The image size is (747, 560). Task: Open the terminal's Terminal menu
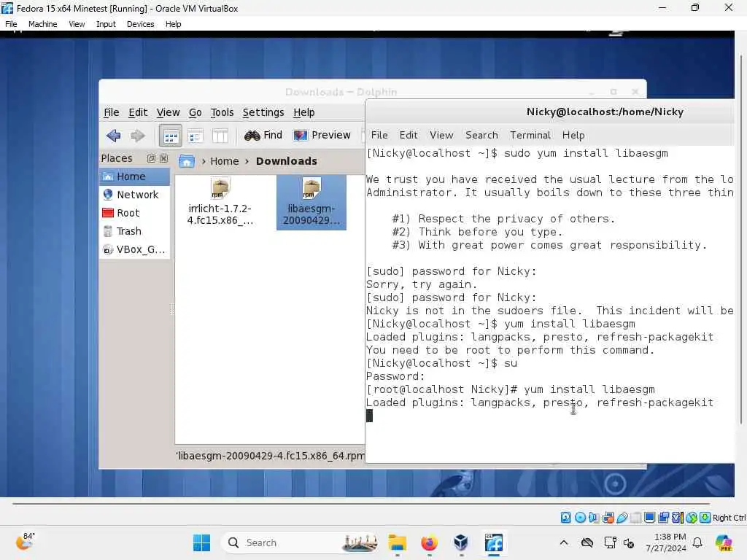[x=530, y=135]
